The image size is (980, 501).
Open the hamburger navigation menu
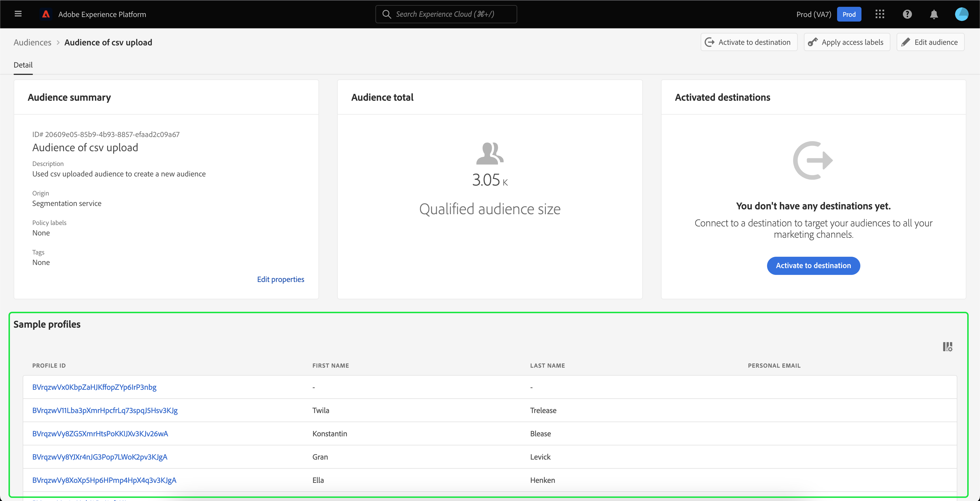[x=18, y=14]
